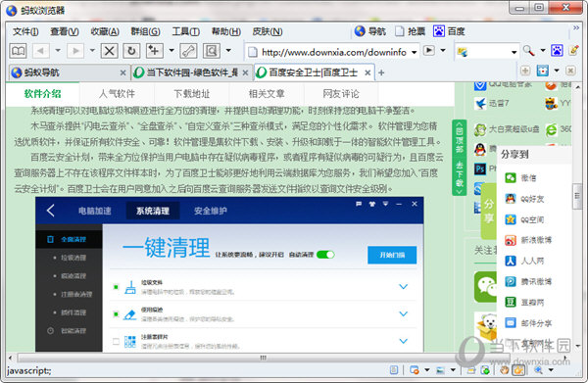Toggle the 自动清理 switch in the image
588x383 pixels.
[325, 255]
